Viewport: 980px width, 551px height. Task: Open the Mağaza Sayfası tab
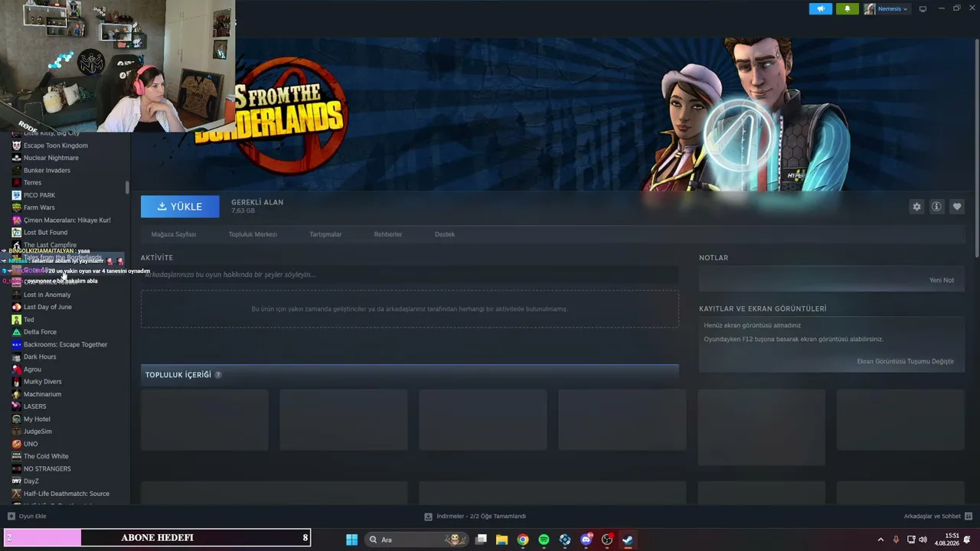point(174,234)
